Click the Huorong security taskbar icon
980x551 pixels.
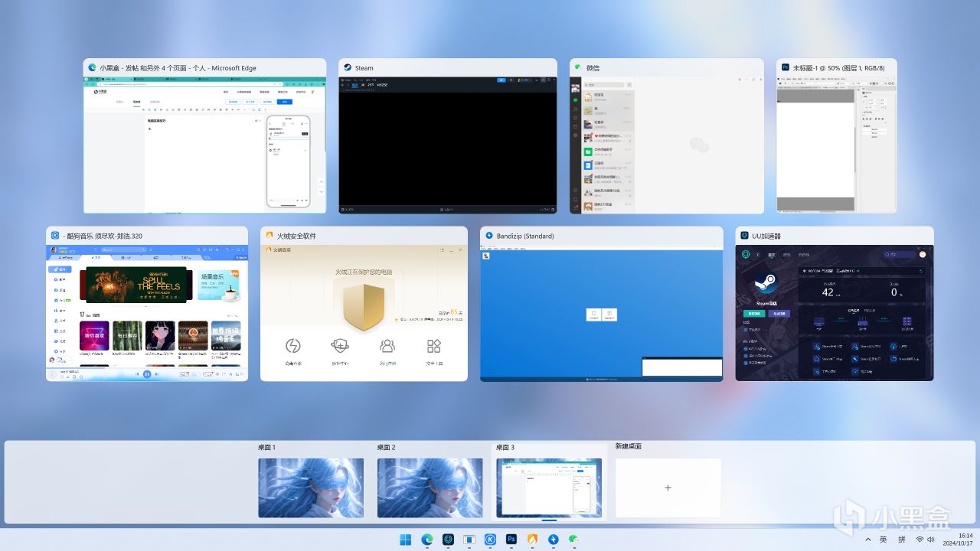(x=532, y=540)
